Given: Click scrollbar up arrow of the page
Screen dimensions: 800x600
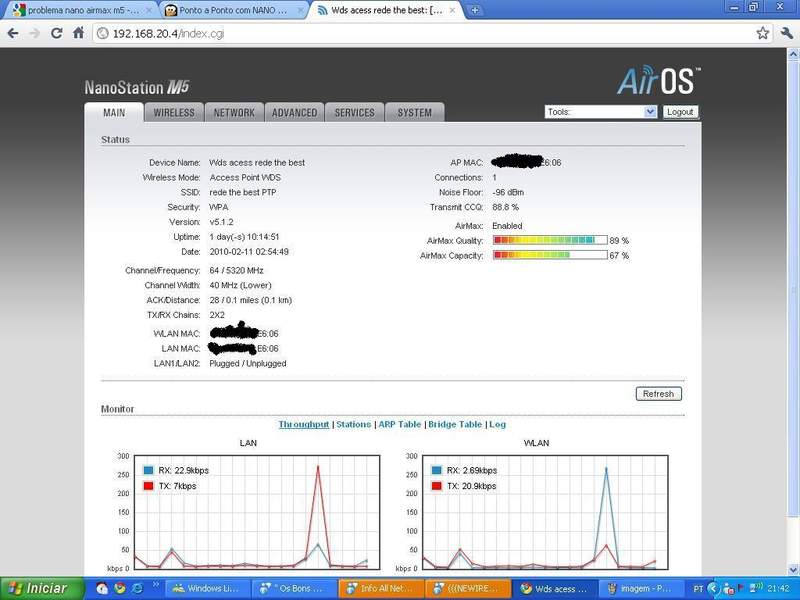Looking at the screenshot, I should point(793,54).
